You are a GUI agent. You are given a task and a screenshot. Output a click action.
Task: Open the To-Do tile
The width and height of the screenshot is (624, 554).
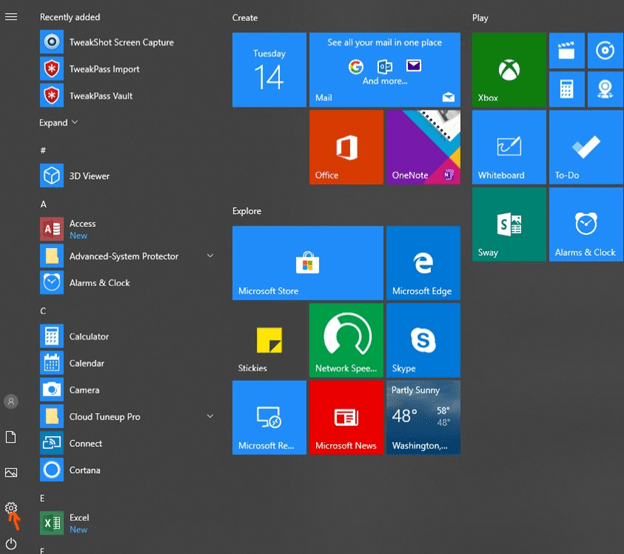click(586, 147)
